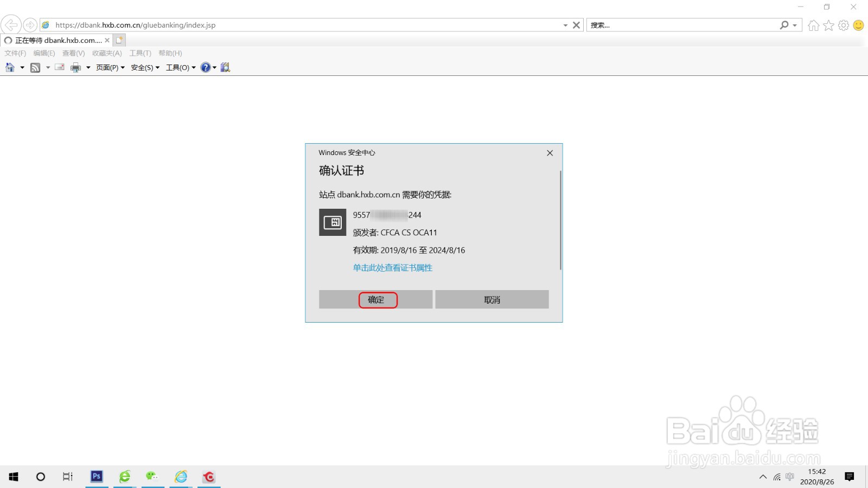The image size is (868, 488).
Task: Click the Cortana circle on taskbar
Action: [x=41, y=477]
